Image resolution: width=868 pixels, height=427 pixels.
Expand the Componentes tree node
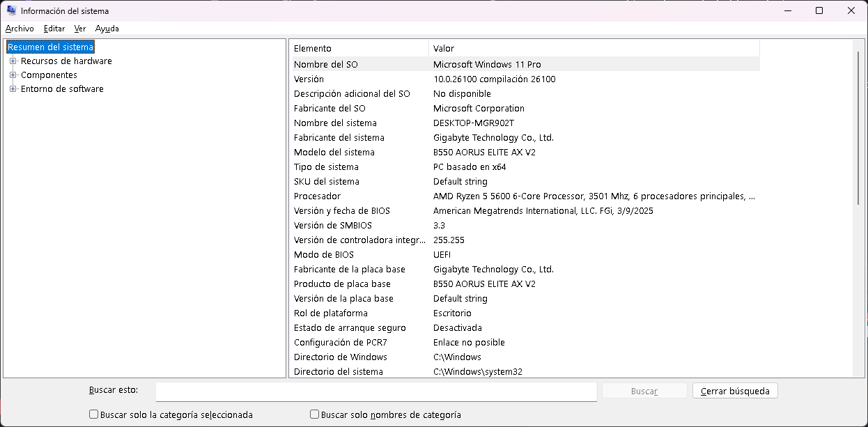[x=13, y=75]
